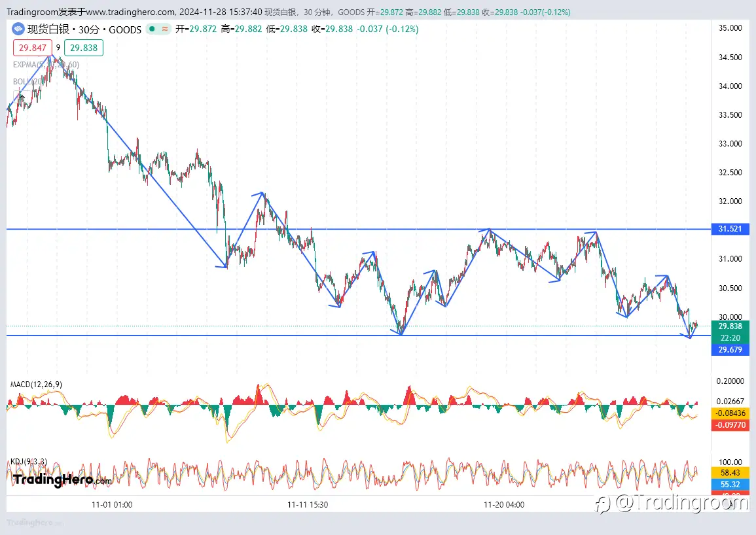Image resolution: width=756 pixels, height=535 pixels.
Task: Click the 11-11 15:30 time axis label
Action: [308, 505]
